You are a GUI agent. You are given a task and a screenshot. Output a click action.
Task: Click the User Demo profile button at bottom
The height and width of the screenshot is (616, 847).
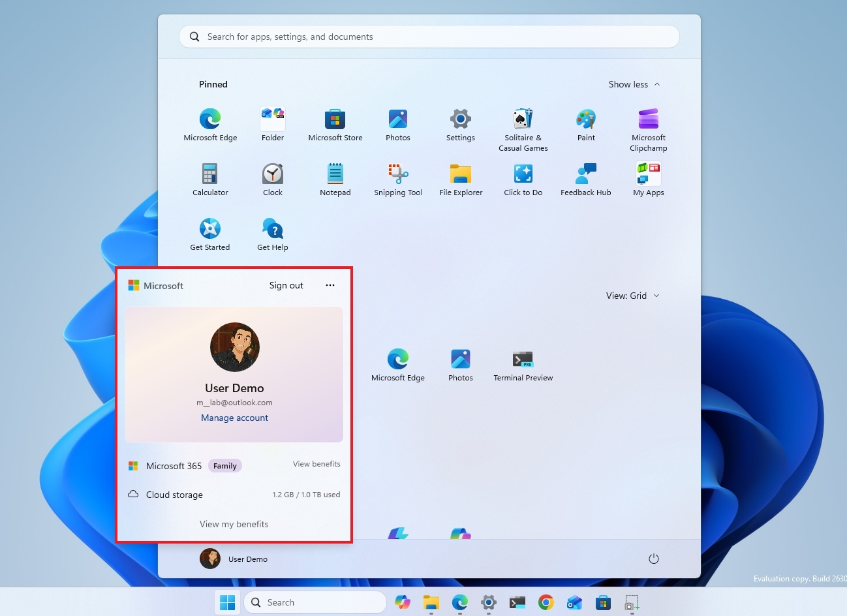click(234, 559)
